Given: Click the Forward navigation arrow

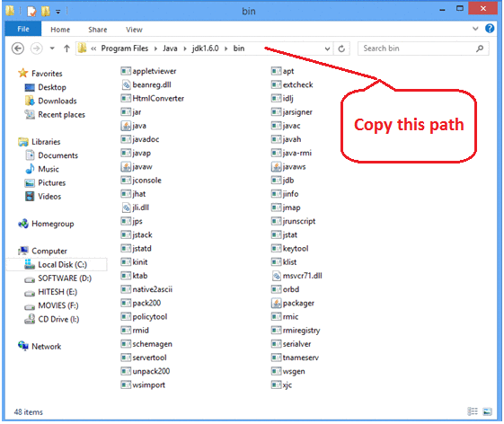Looking at the screenshot, I should coord(36,49).
